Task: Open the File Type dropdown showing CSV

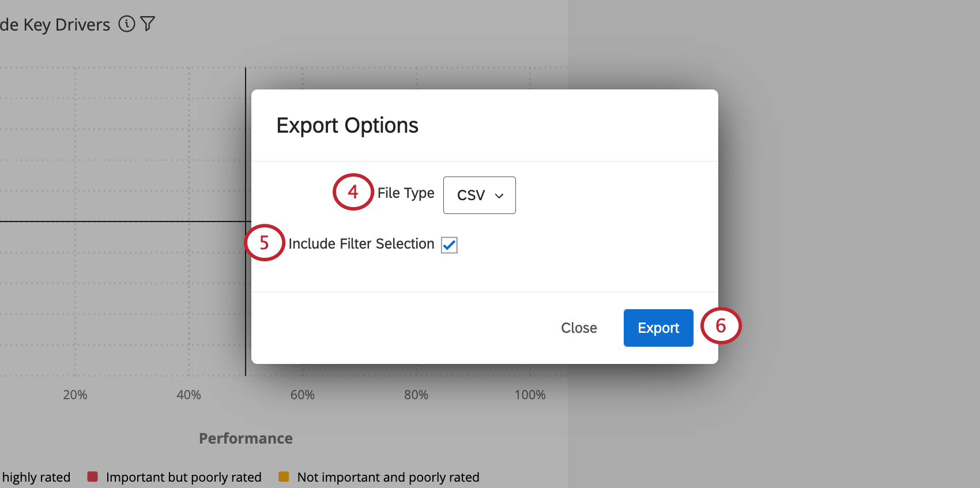Action: [x=479, y=195]
